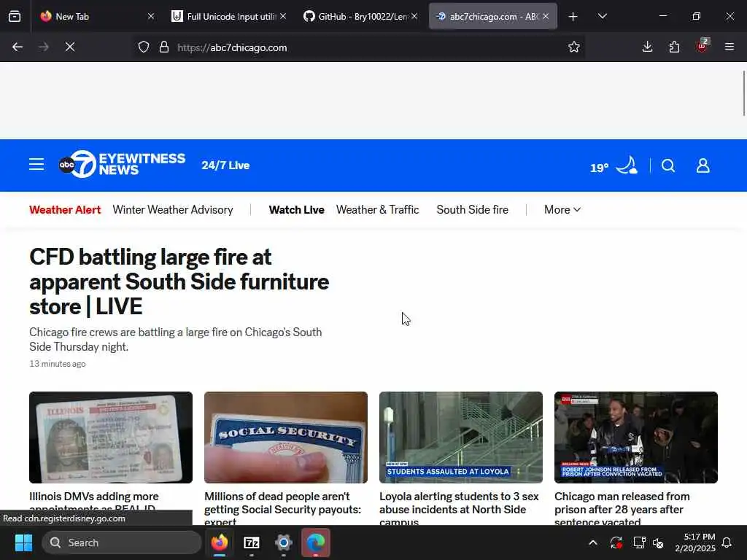Open Millions of dead people story

[283, 508]
